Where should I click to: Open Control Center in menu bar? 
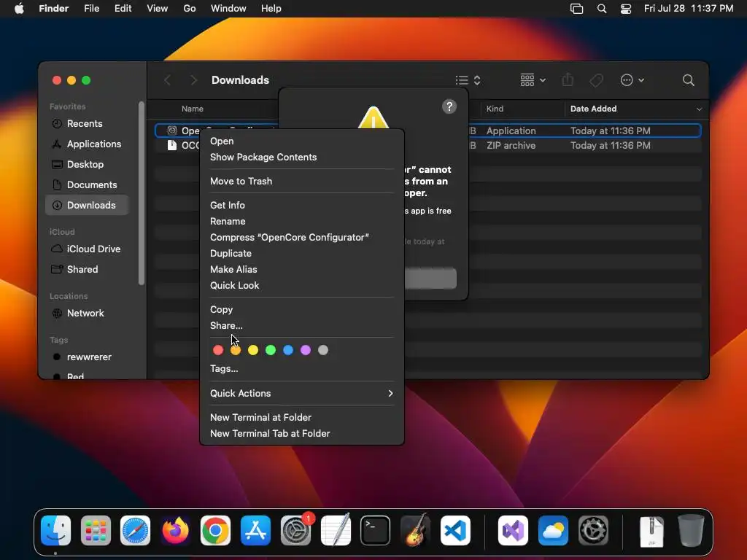coord(625,9)
